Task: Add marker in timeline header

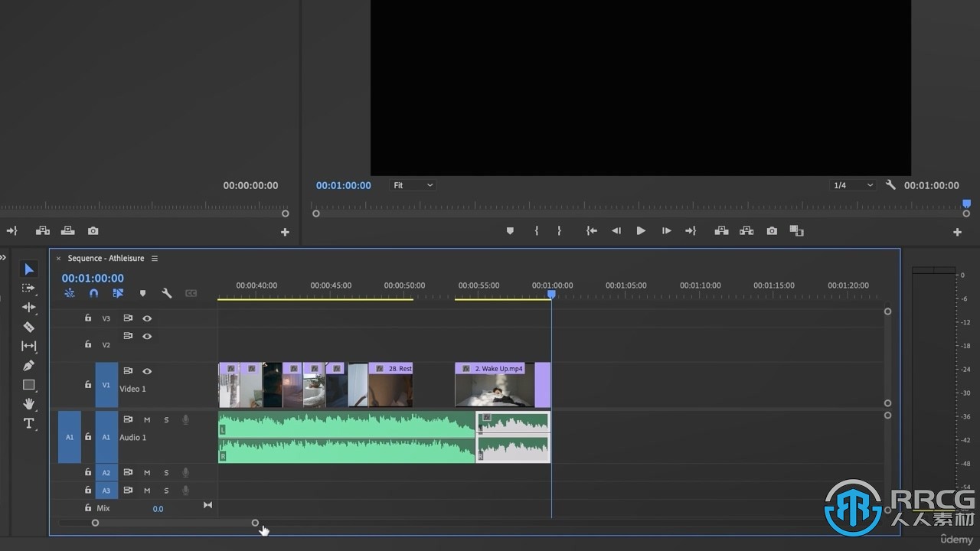Action: click(142, 293)
